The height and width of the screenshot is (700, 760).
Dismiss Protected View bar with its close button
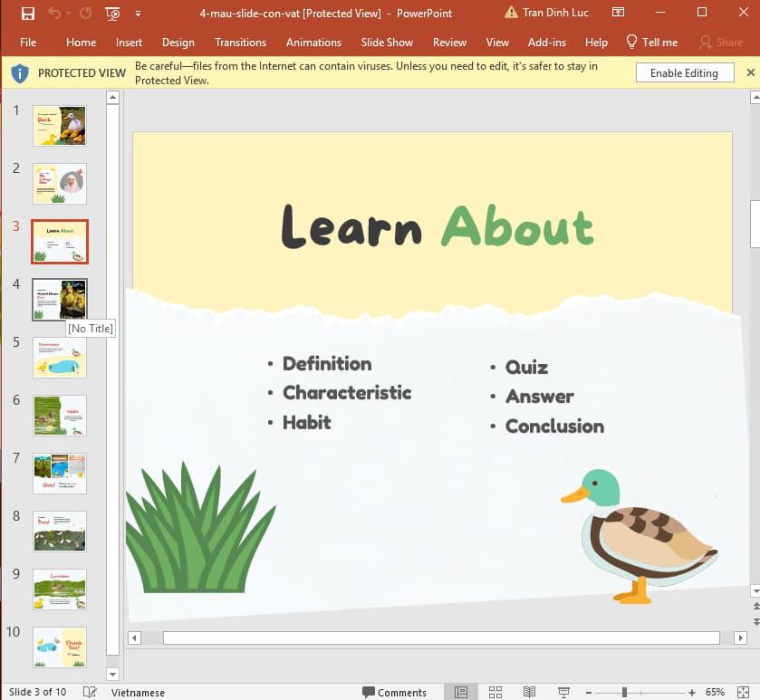[750, 72]
